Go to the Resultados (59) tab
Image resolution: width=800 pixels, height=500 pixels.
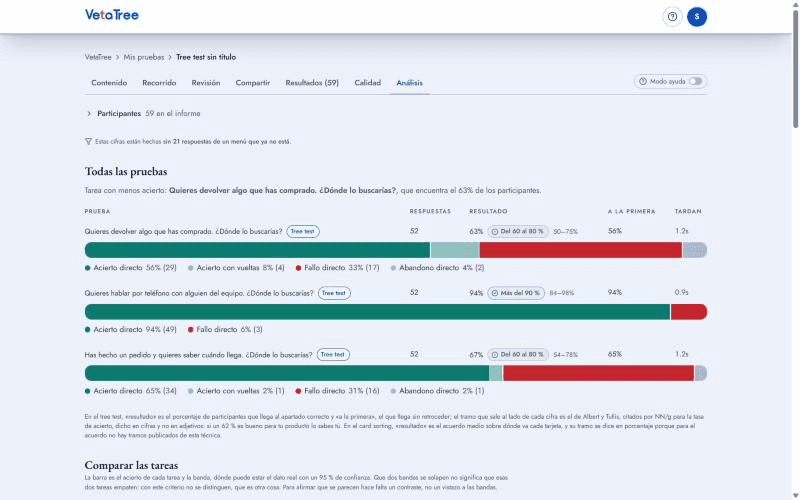tap(312, 83)
